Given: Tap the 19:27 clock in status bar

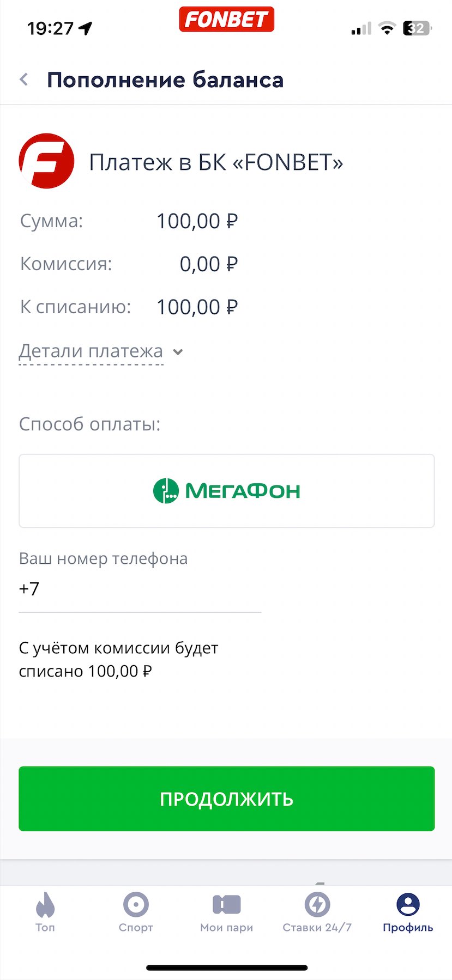Looking at the screenshot, I should click(50, 28).
